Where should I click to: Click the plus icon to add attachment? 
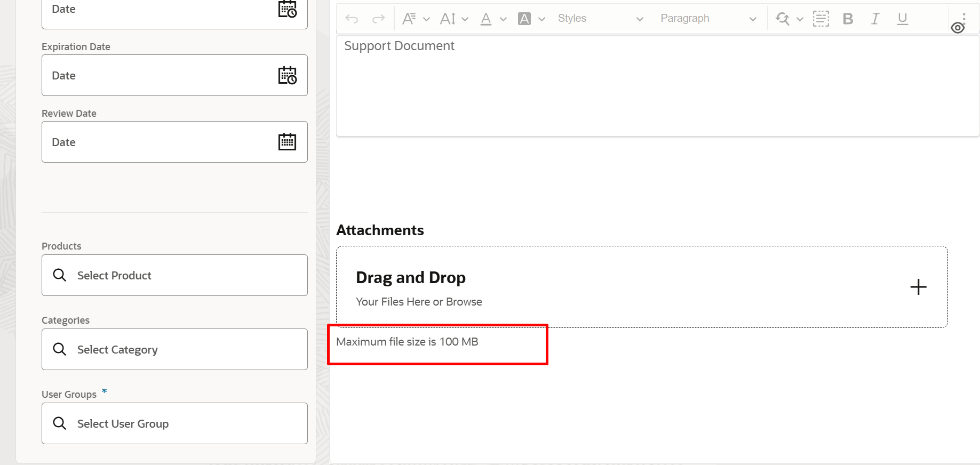(918, 287)
